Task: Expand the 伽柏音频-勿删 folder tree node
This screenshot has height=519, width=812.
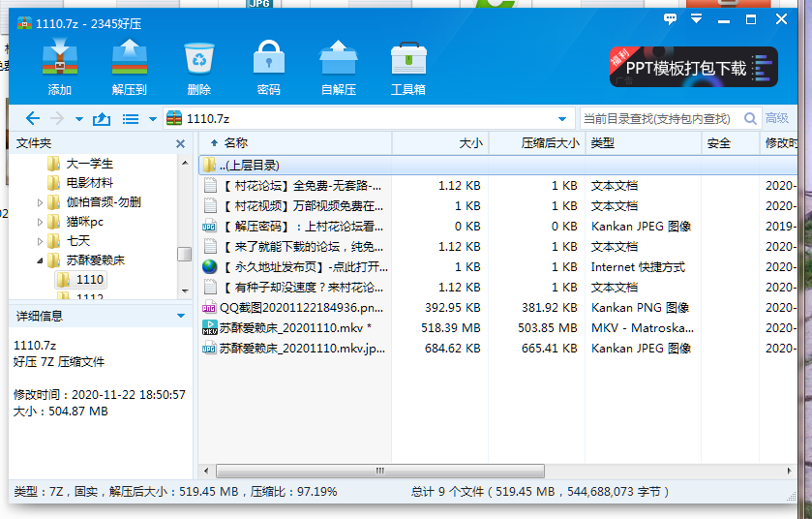Action: click(41, 202)
